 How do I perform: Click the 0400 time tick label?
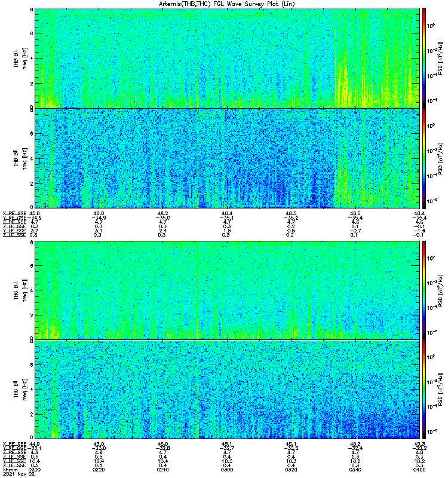pyautogui.click(x=419, y=470)
